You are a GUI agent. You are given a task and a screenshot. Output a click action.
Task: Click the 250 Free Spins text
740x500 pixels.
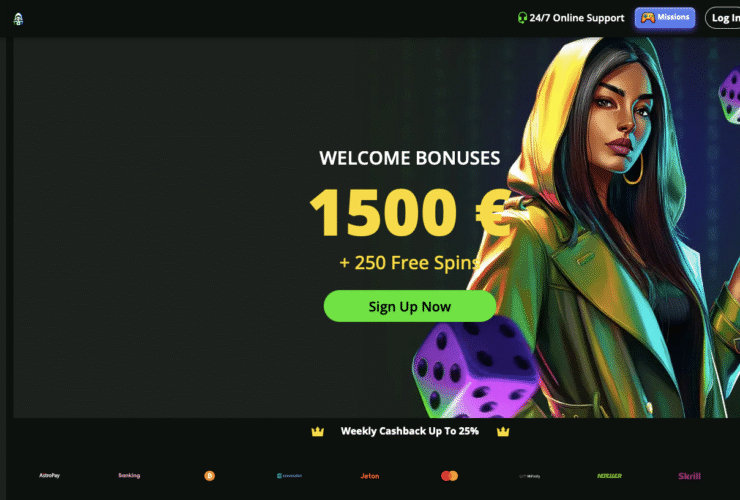(x=410, y=263)
